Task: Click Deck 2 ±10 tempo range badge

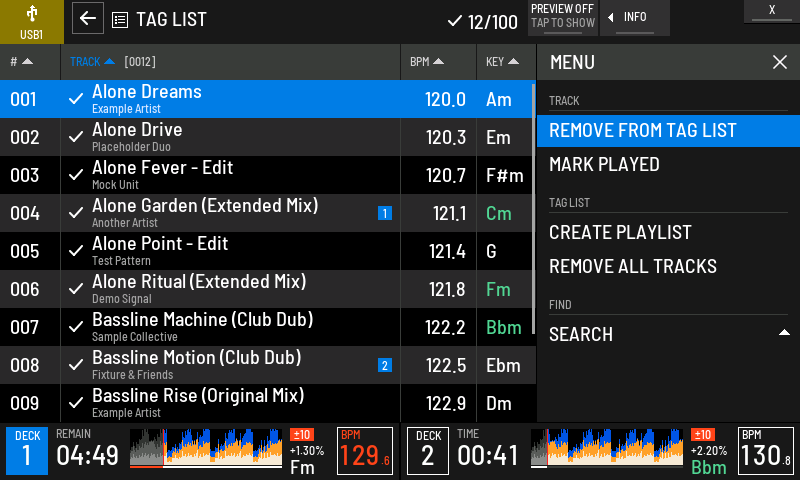Action: coord(703,435)
